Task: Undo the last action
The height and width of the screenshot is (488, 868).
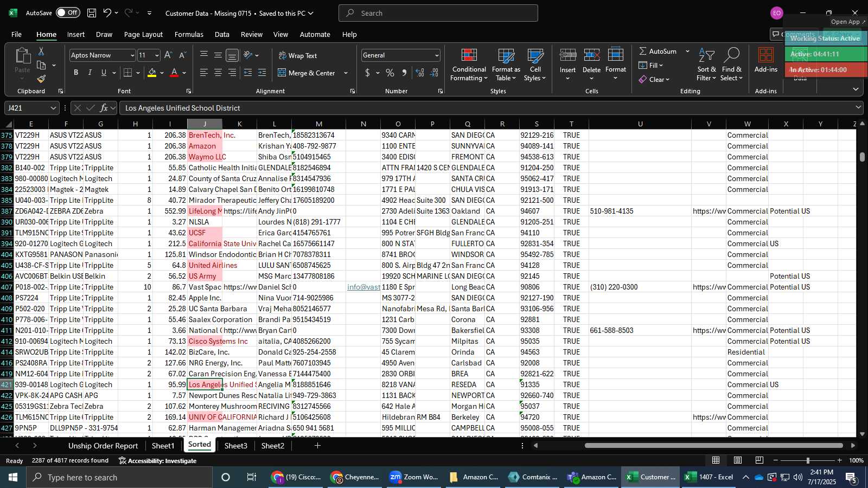Action: pos(107,13)
